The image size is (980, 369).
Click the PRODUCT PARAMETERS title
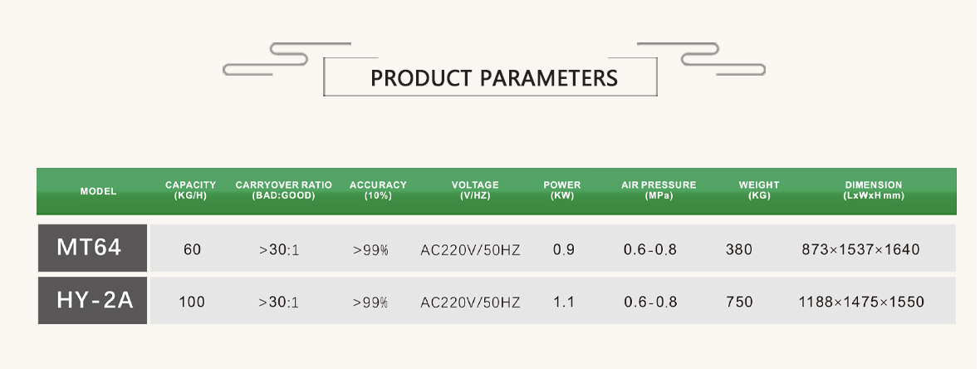[x=494, y=78]
